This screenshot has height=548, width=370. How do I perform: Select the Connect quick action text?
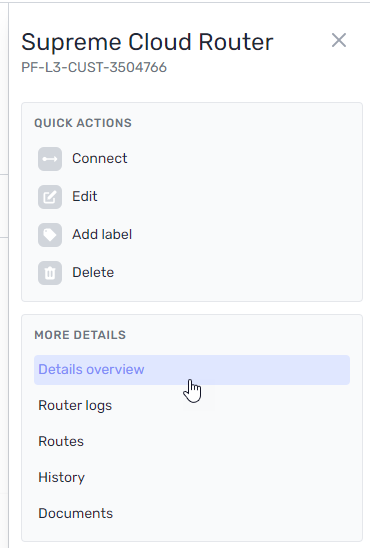100,159
